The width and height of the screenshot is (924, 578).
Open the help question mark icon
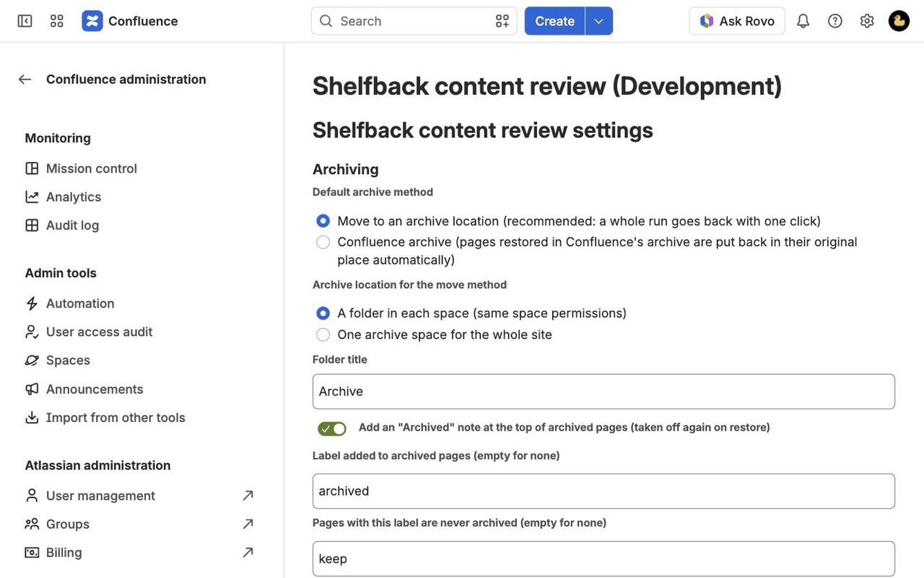[835, 21]
